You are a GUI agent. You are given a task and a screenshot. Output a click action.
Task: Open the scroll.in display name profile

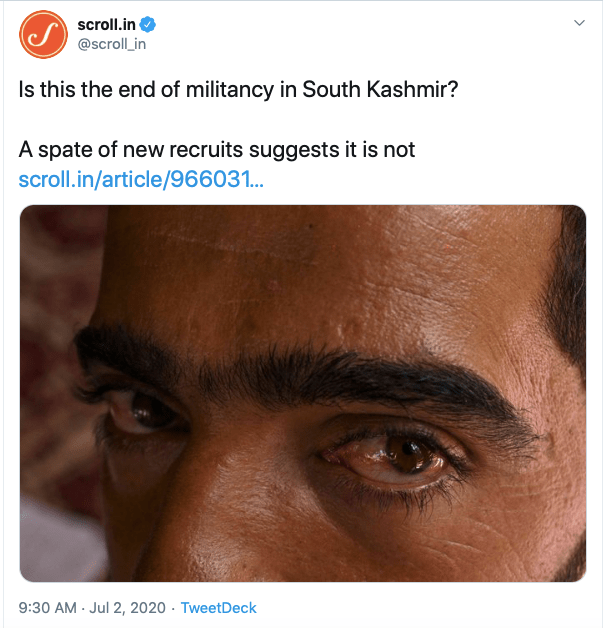pyautogui.click(x=106, y=24)
